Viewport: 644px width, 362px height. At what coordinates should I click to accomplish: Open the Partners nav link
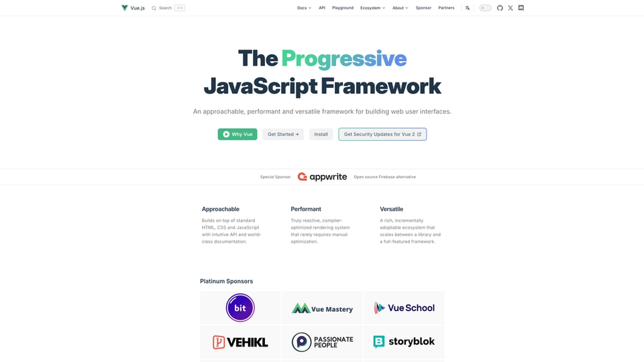point(446,8)
